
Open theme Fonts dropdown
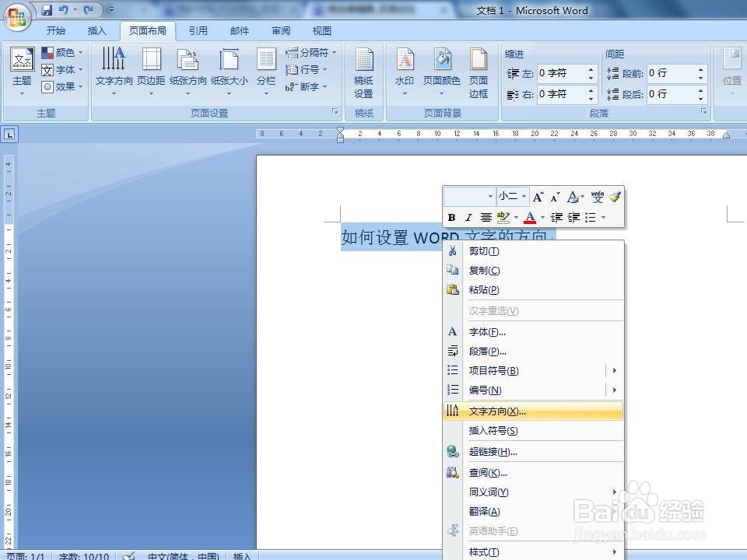coord(62,70)
